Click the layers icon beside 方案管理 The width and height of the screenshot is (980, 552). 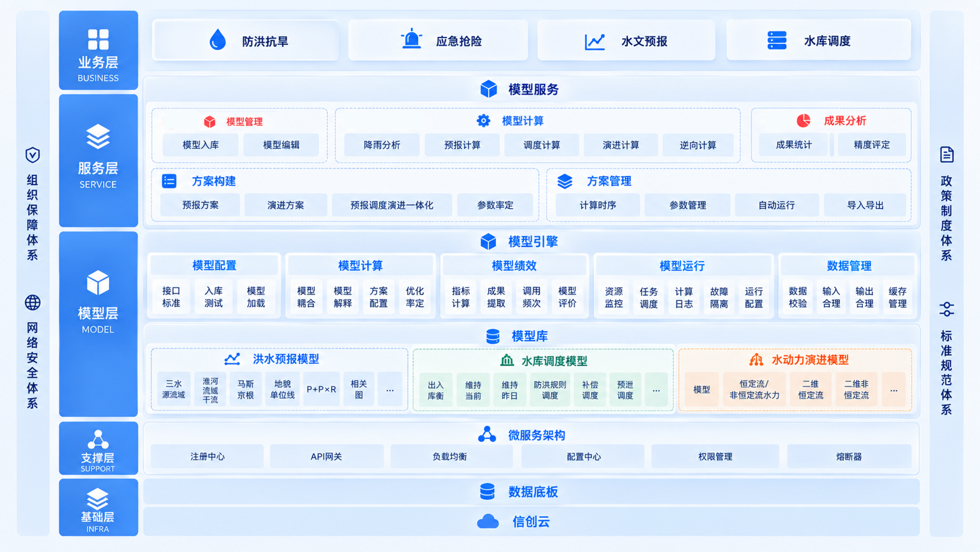click(x=564, y=181)
